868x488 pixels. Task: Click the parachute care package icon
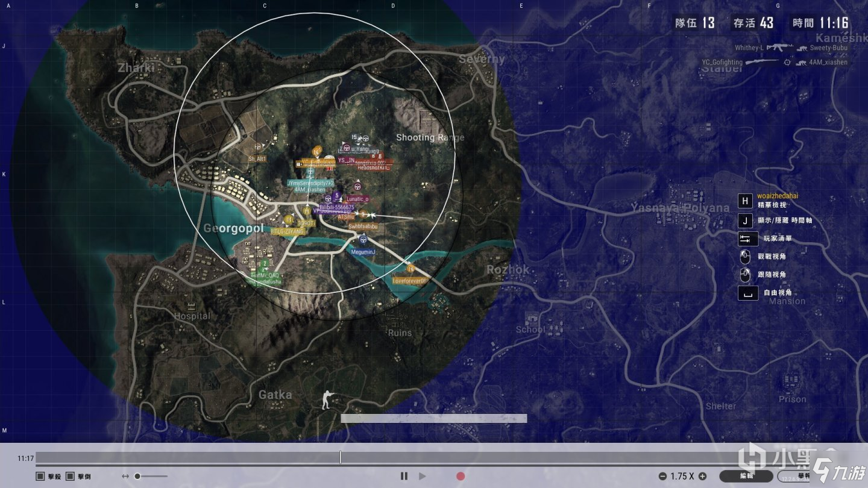point(330,159)
